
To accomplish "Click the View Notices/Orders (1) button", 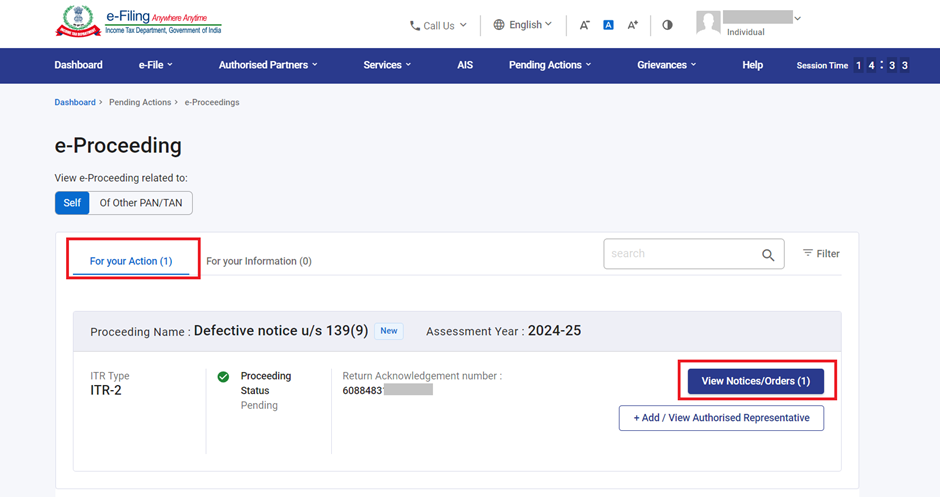I will [756, 381].
